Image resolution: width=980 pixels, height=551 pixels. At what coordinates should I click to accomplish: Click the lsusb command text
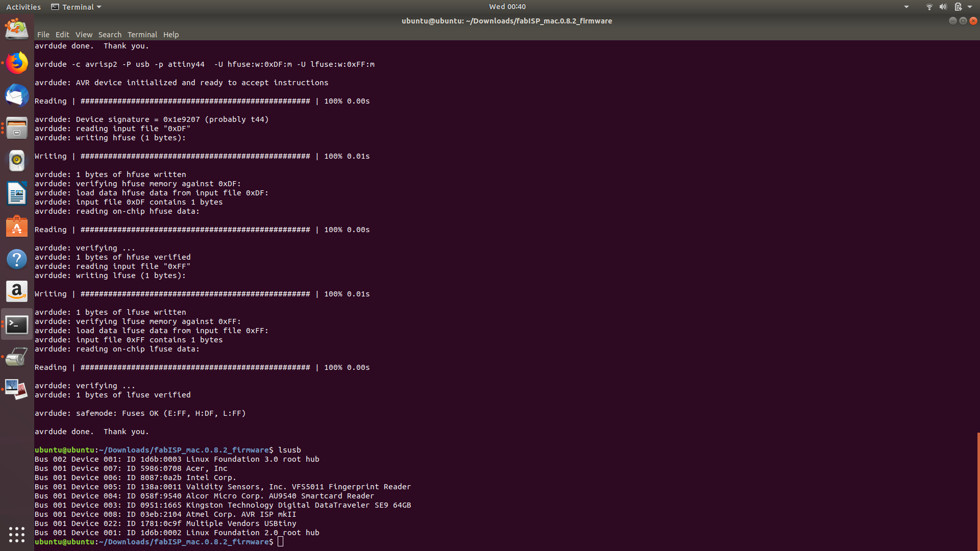point(289,450)
